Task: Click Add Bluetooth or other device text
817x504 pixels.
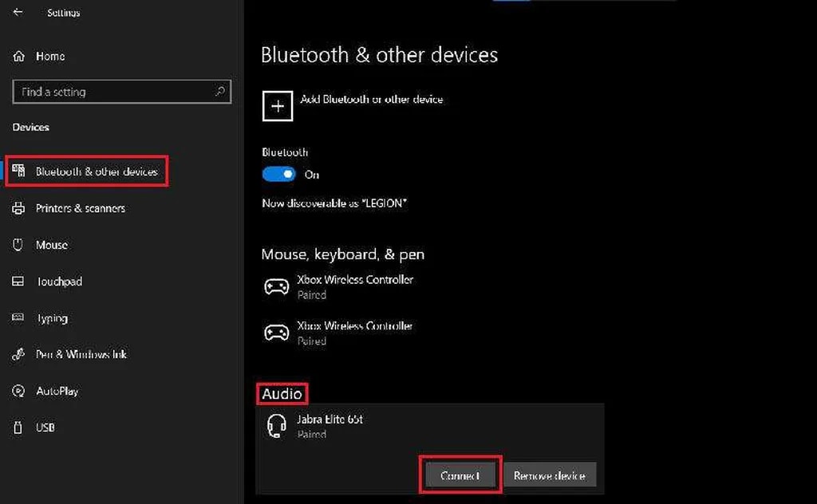Action: point(371,100)
